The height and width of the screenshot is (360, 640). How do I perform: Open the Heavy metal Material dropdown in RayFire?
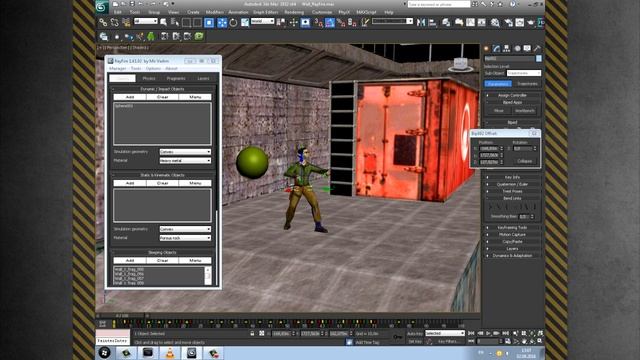185,160
